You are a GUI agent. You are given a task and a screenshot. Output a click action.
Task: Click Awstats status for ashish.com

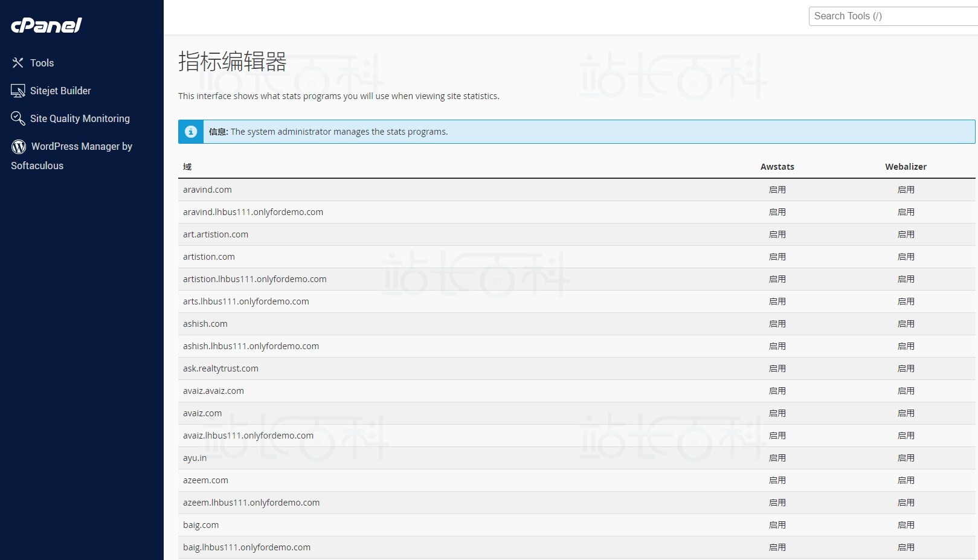pos(777,324)
